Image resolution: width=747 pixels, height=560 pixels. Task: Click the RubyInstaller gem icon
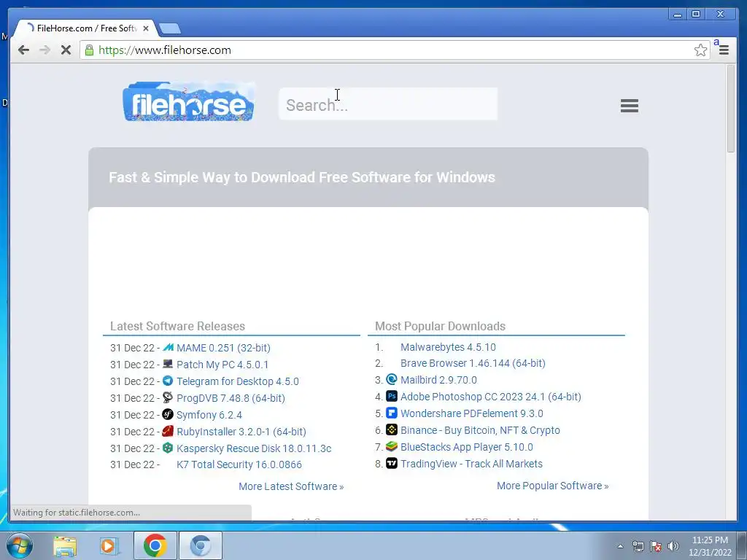point(168,431)
